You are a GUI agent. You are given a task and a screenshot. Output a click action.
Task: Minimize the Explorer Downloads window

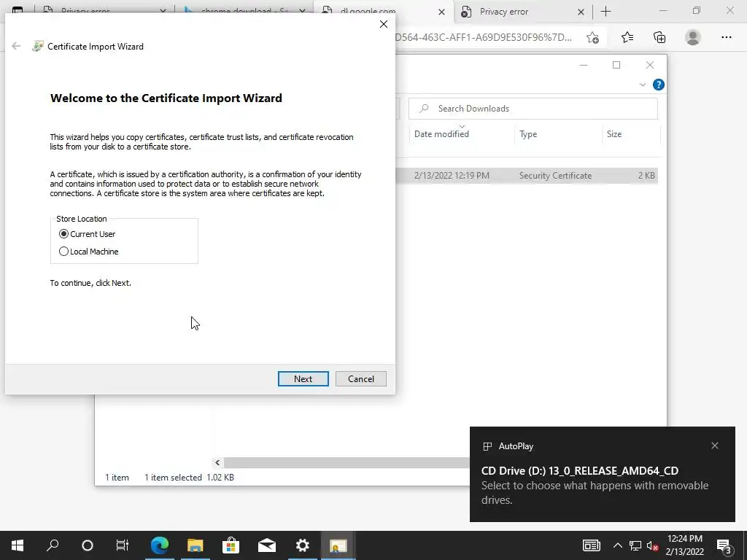click(x=584, y=65)
